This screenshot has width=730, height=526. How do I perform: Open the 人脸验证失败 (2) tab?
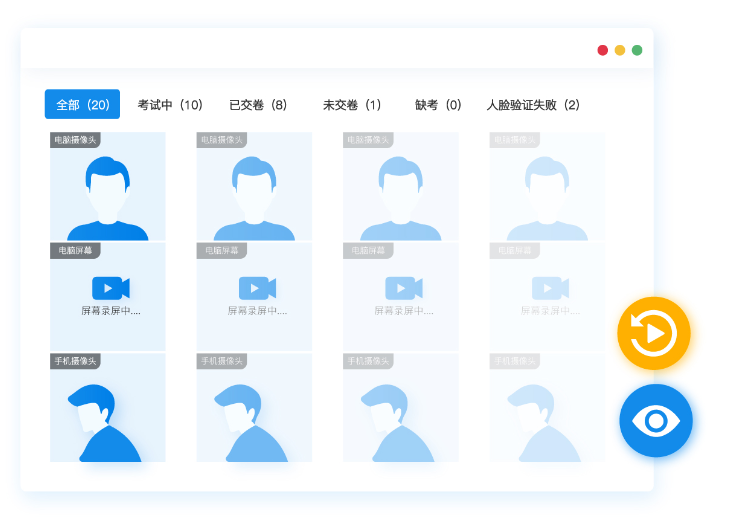pos(533,104)
